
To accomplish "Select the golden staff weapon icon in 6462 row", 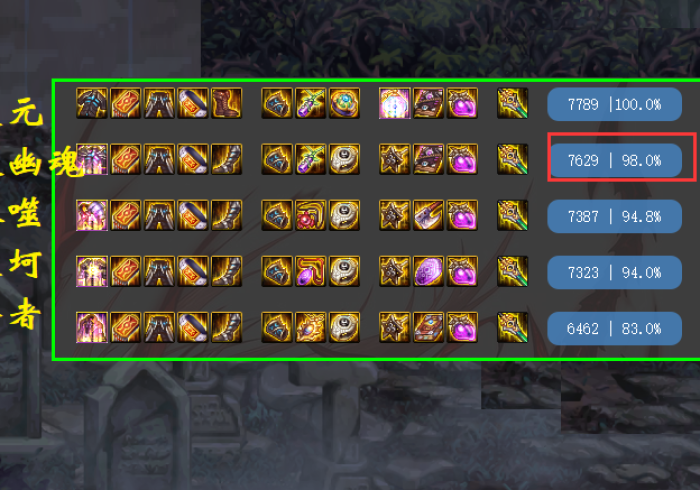I will (x=512, y=327).
